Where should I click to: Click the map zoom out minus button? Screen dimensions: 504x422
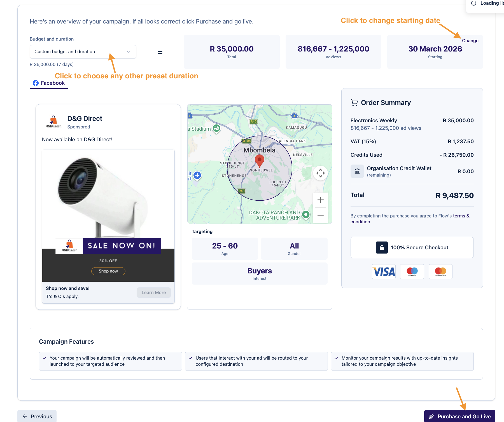pos(320,215)
